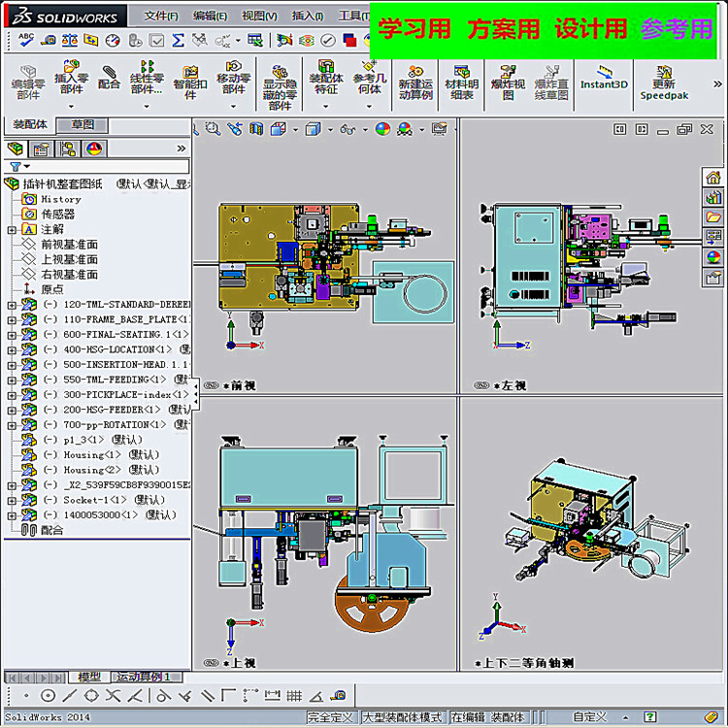The image size is (728, 728).
Task: Expand 500-INSERTION-HEAD component node
Action: coord(12,365)
